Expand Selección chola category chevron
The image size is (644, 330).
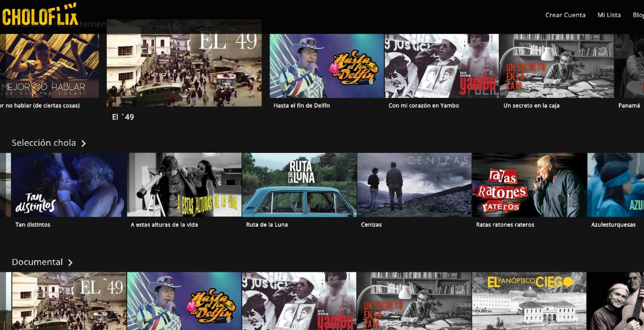point(83,143)
